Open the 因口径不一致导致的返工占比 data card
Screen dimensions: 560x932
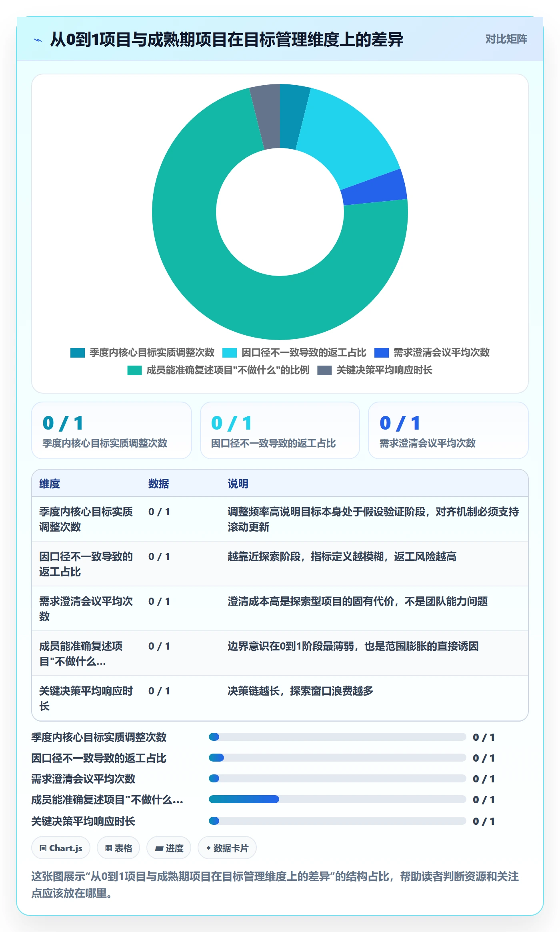pyautogui.click(x=280, y=430)
